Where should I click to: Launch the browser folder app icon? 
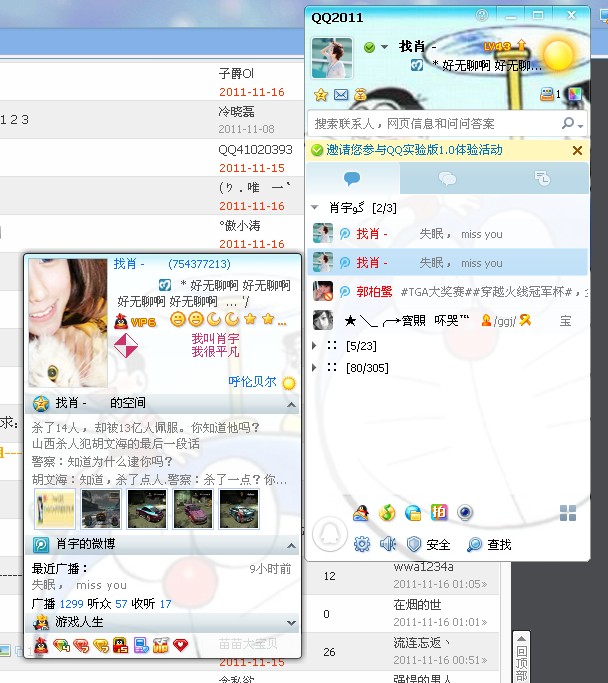coord(413,513)
